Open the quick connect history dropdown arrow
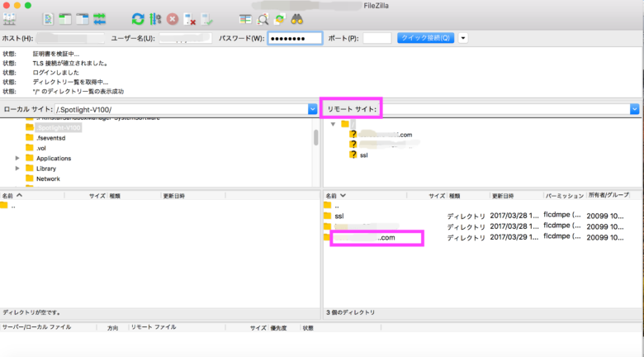This screenshot has height=357, width=644. tap(463, 38)
